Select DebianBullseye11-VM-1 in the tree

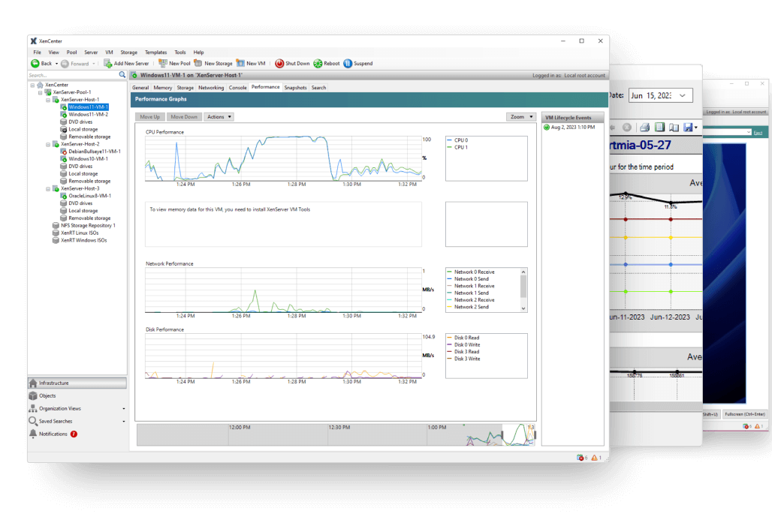pos(95,151)
